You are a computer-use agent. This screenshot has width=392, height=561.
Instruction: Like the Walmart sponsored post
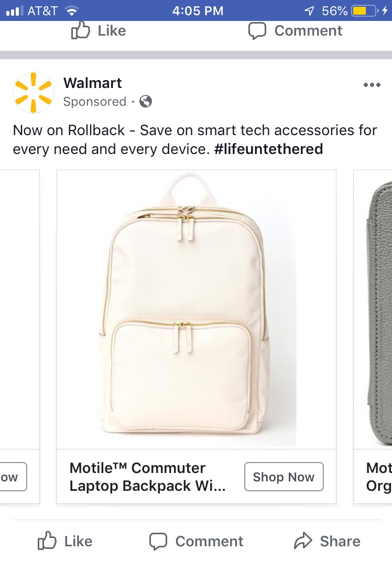click(x=65, y=541)
